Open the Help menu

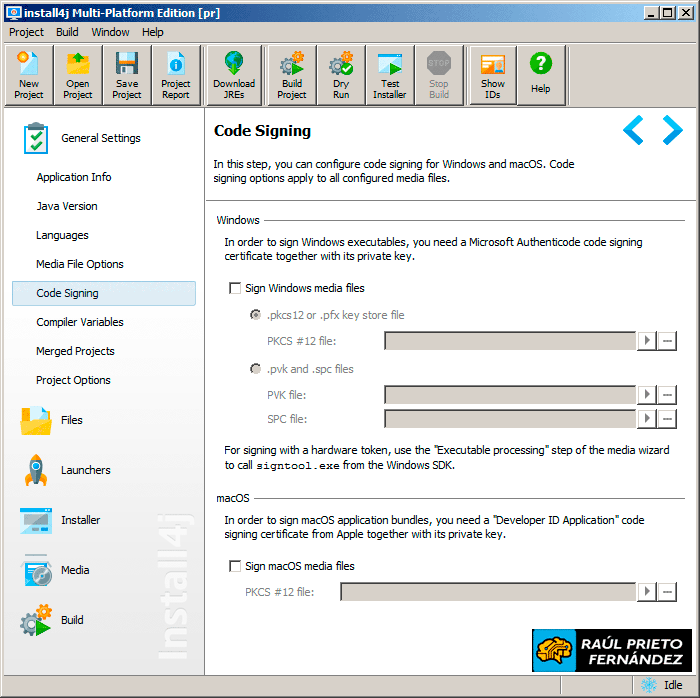coord(153,32)
